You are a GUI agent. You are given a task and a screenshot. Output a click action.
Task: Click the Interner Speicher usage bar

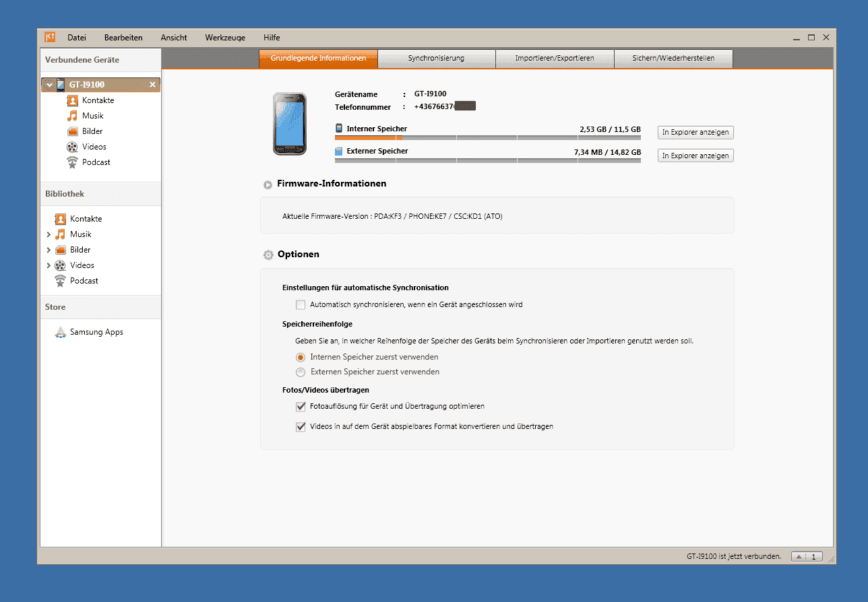[488, 137]
